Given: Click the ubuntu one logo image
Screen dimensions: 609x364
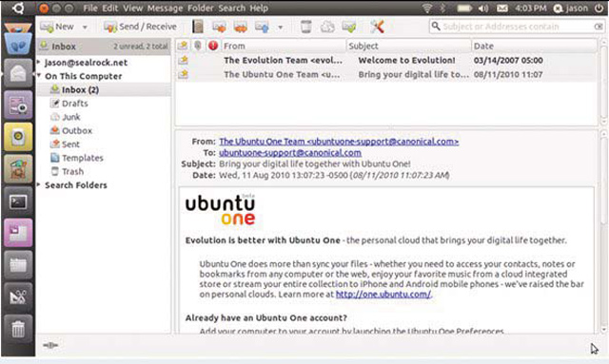Looking at the screenshot, I should 220,209.
